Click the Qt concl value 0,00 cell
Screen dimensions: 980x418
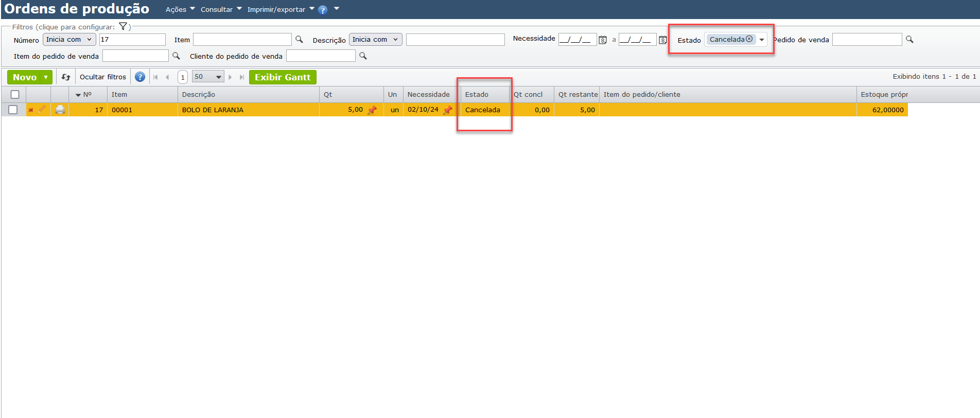pos(532,110)
